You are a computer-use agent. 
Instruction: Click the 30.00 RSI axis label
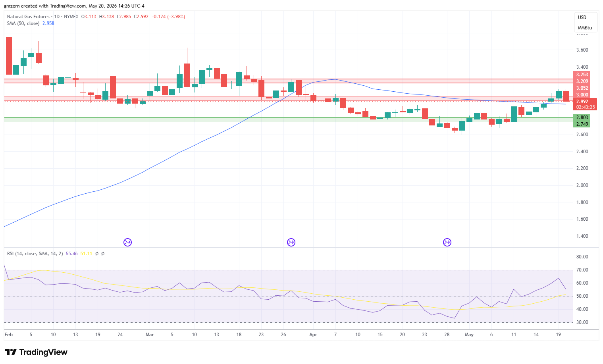pos(582,322)
